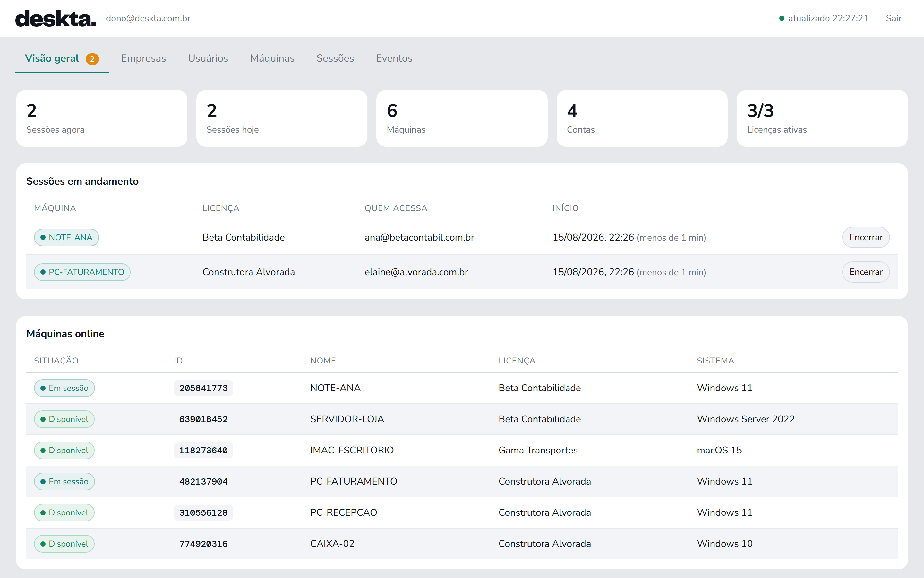Image resolution: width=924 pixels, height=578 pixels.
Task: End the PC-FATURAMENTO session with Encerrar
Action: point(866,272)
